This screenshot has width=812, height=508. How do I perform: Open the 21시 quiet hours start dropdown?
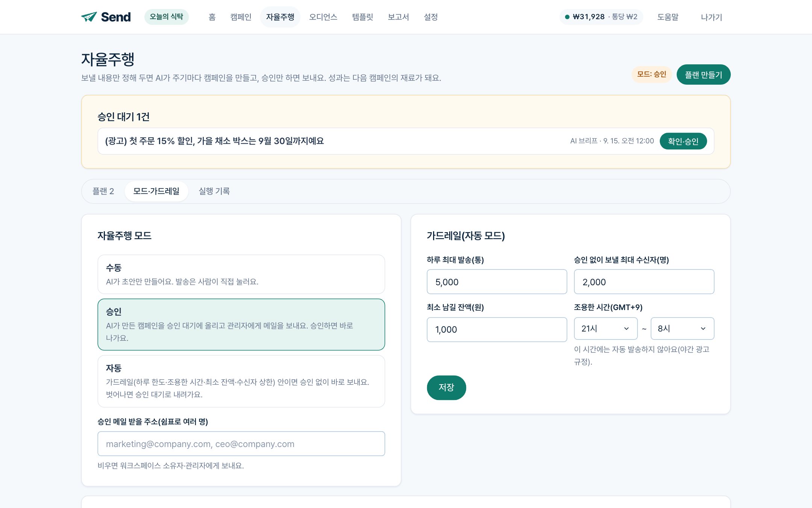pyautogui.click(x=605, y=329)
